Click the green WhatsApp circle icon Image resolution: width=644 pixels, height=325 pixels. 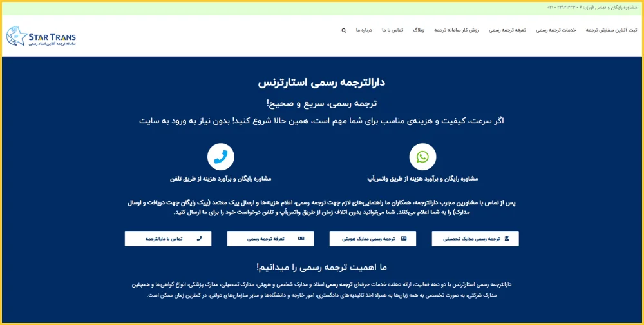[x=422, y=157]
